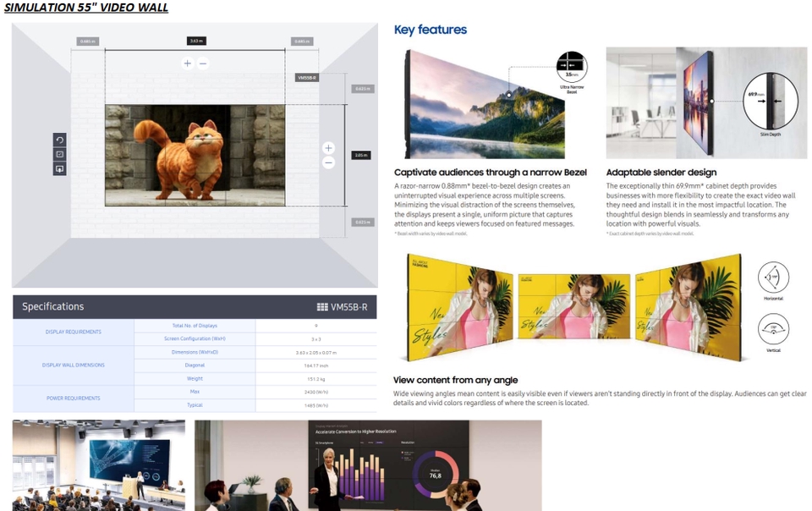
Task: Click the 3.5mm Ultra Narrow Bezel circle icon
Action: [572, 66]
